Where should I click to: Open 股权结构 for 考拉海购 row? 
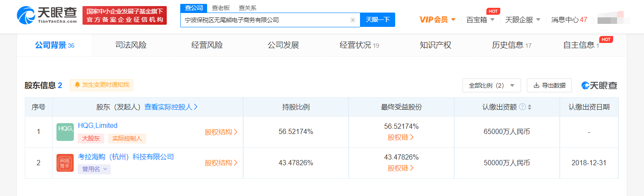tap(221, 163)
